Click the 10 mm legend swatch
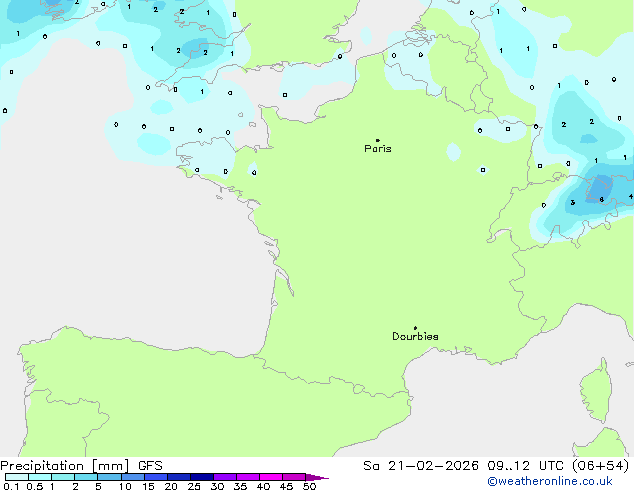Screen dimensions: 634x490 coord(132,477)
